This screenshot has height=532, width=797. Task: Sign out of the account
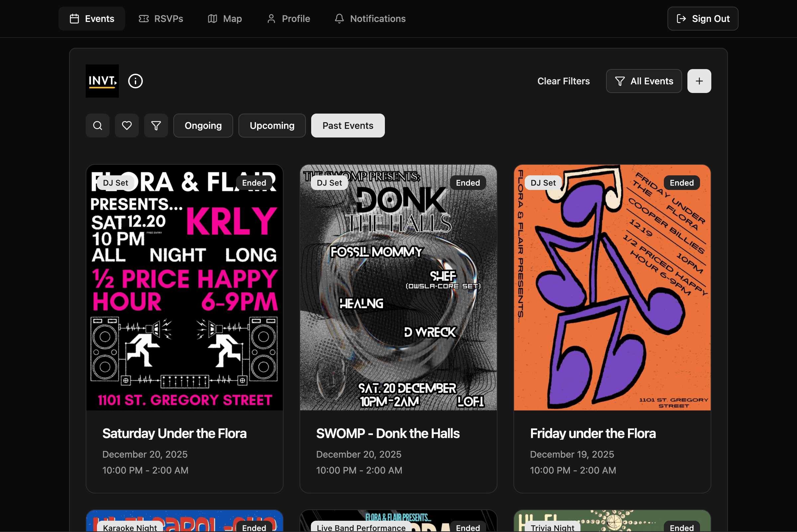click(x=703, y=19)
